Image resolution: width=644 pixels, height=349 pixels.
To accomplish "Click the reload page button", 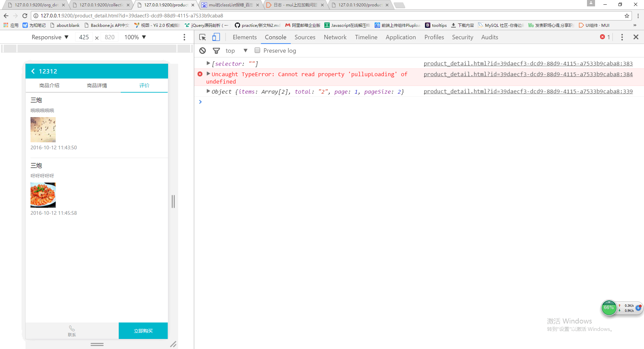I will [24, 16].
